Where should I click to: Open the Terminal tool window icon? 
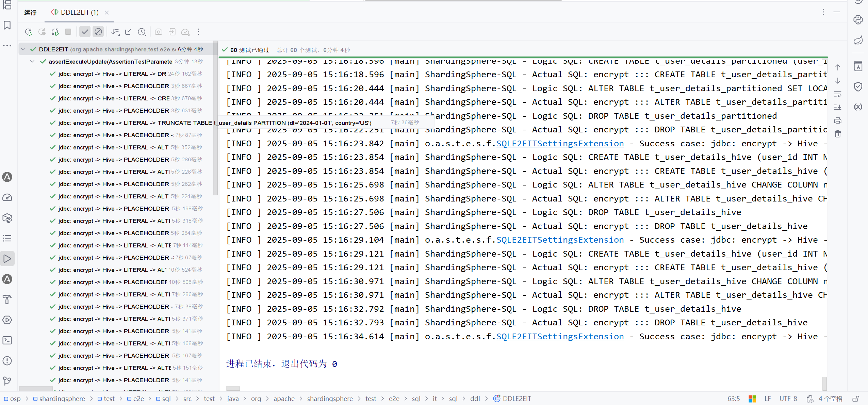coord(7,340)
